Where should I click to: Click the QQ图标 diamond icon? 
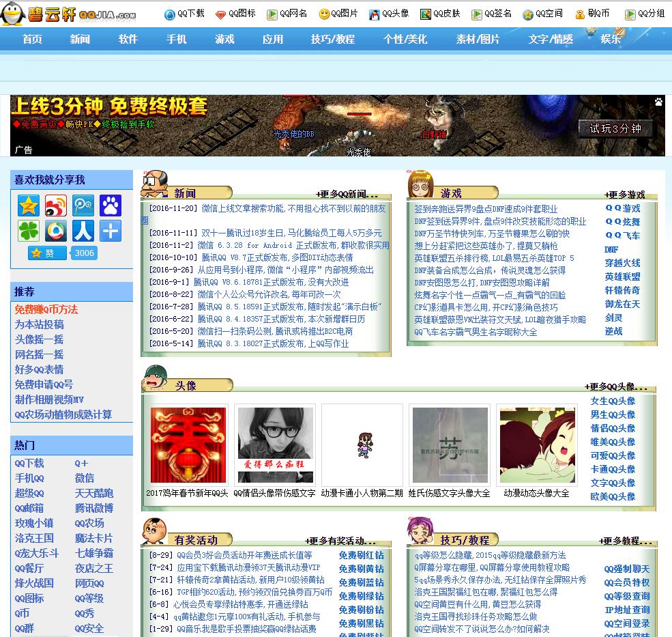pyautogui.click(x=220, y=15)
